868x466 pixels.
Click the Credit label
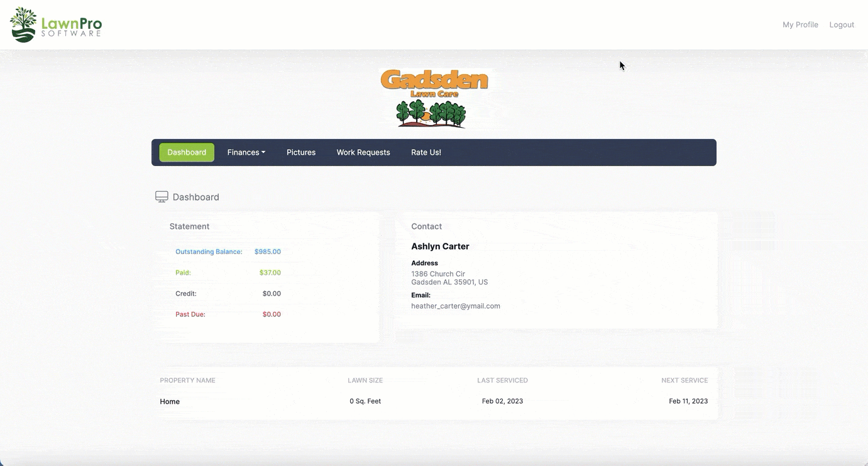pyautogui.click(x=186, y=294)
